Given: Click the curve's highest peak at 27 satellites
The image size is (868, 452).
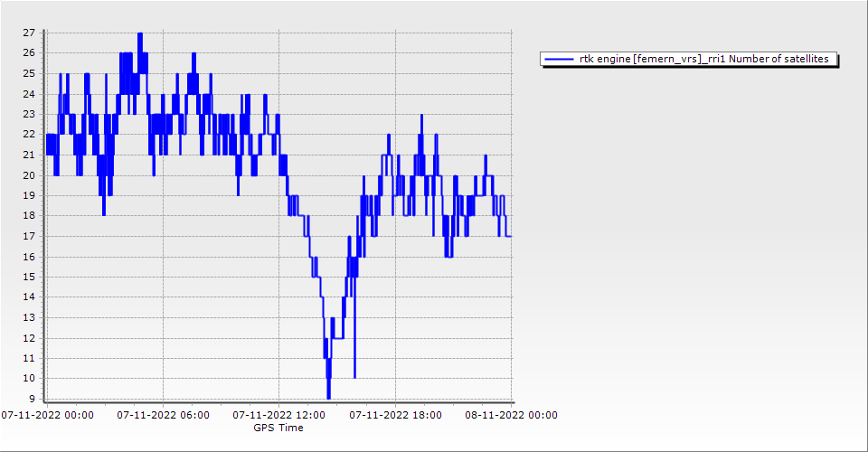Looking at the screenshot, I should pos(139,33).
